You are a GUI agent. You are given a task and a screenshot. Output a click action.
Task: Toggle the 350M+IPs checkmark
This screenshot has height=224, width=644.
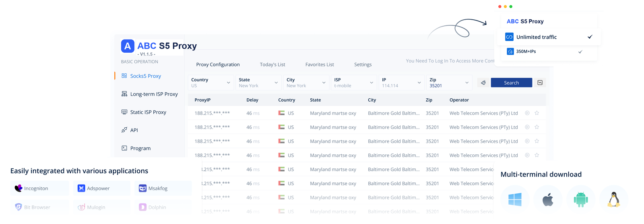click(580, 52)
